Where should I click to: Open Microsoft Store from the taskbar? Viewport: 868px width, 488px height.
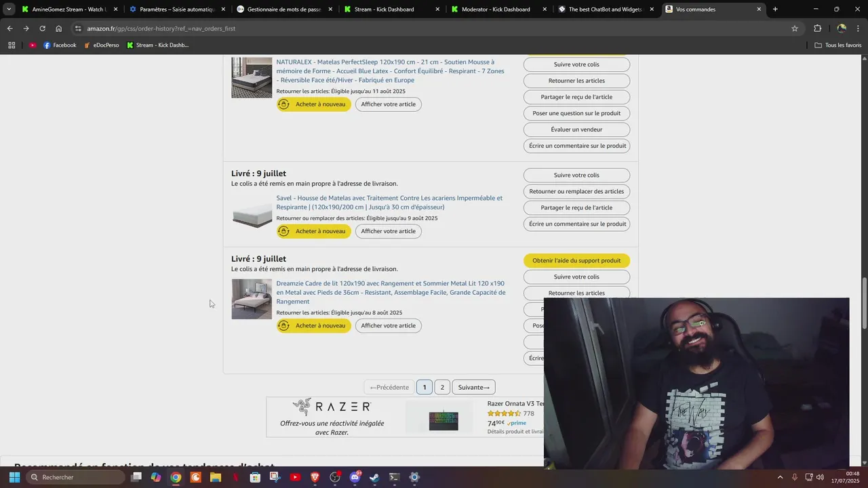click(255, 477)
